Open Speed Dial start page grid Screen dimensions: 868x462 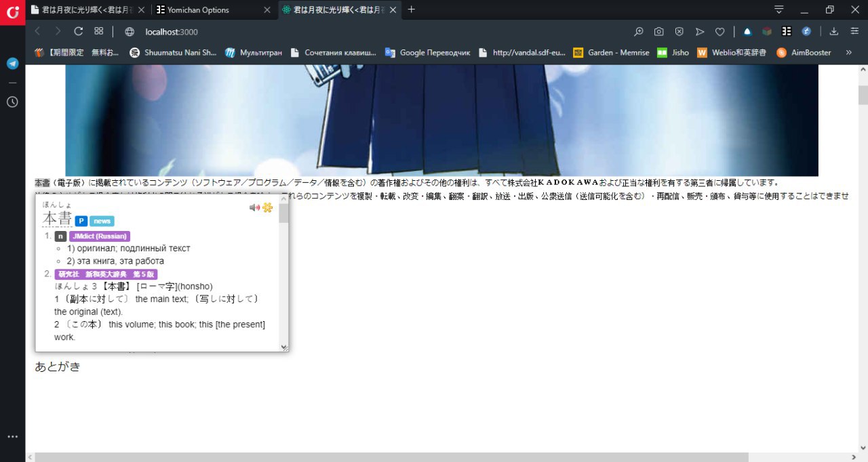(x=98, y=31)
